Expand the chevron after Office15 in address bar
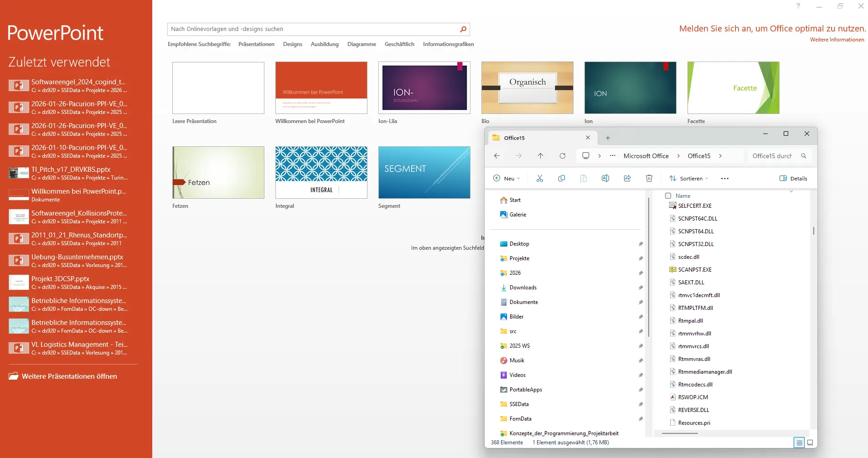This screenshot has height=458, width=868. [720, 156]
